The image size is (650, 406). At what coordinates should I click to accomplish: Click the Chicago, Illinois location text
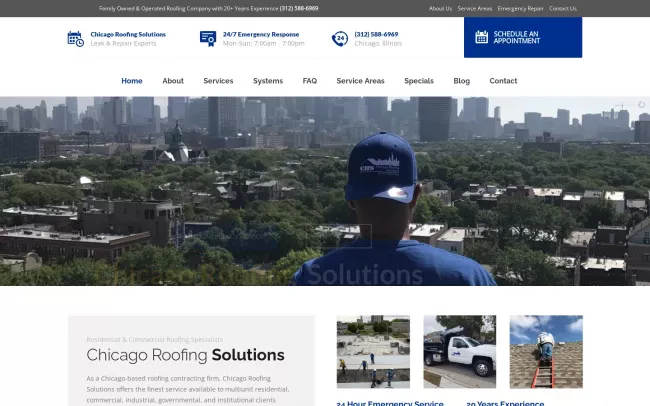click(x=378, y=43)
